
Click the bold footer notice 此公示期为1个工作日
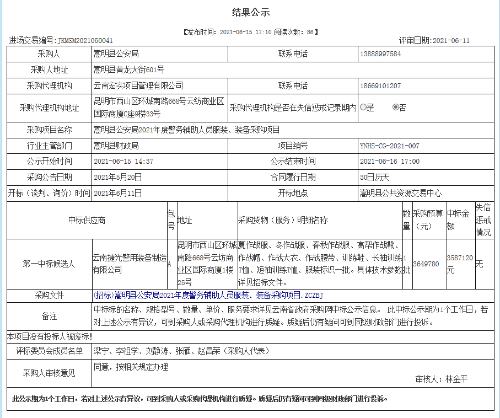199,399
